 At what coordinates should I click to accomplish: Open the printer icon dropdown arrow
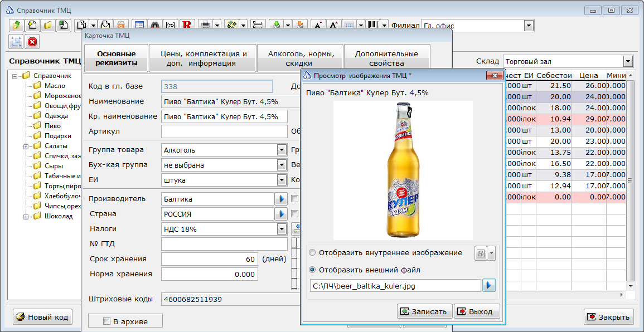(217, 25)
